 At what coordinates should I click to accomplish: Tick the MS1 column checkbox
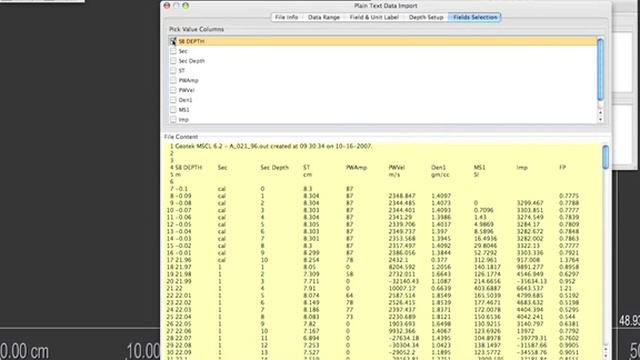point(173,110)
